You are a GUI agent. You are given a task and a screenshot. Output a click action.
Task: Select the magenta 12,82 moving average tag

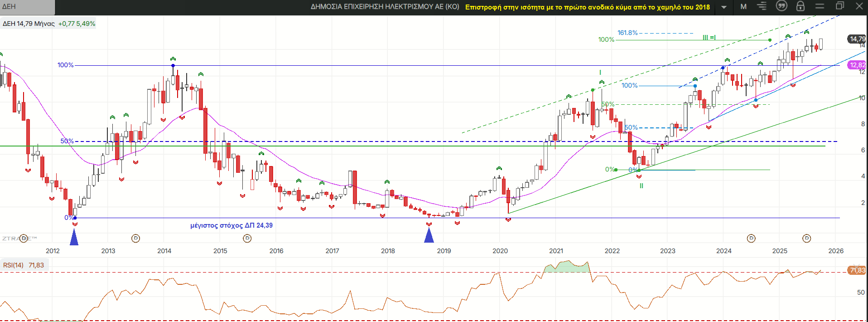857,65
